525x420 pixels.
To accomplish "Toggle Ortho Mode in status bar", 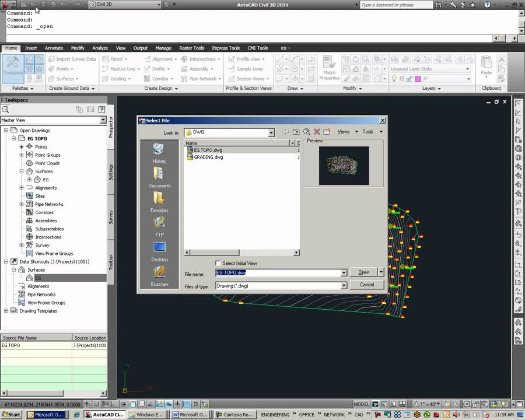I will 114,404.
